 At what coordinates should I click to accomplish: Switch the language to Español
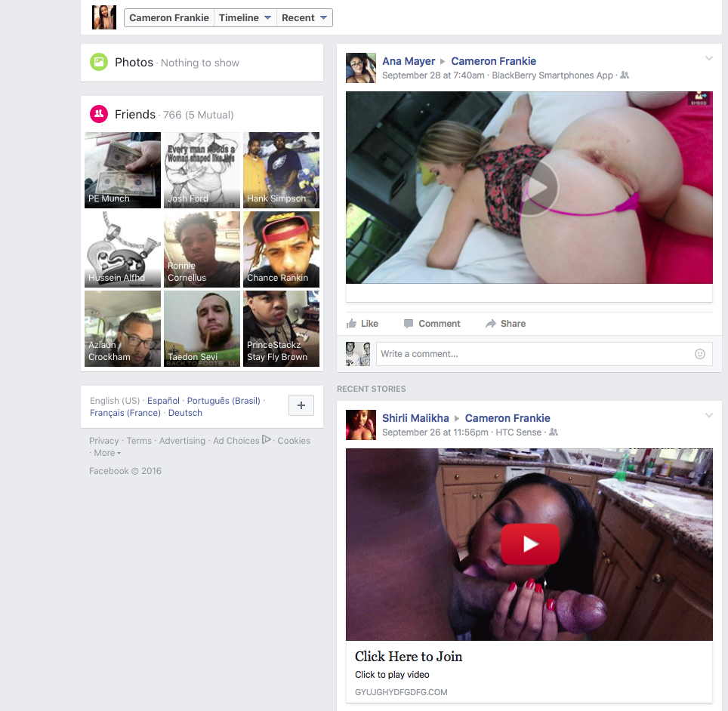(x=163, y=400)
